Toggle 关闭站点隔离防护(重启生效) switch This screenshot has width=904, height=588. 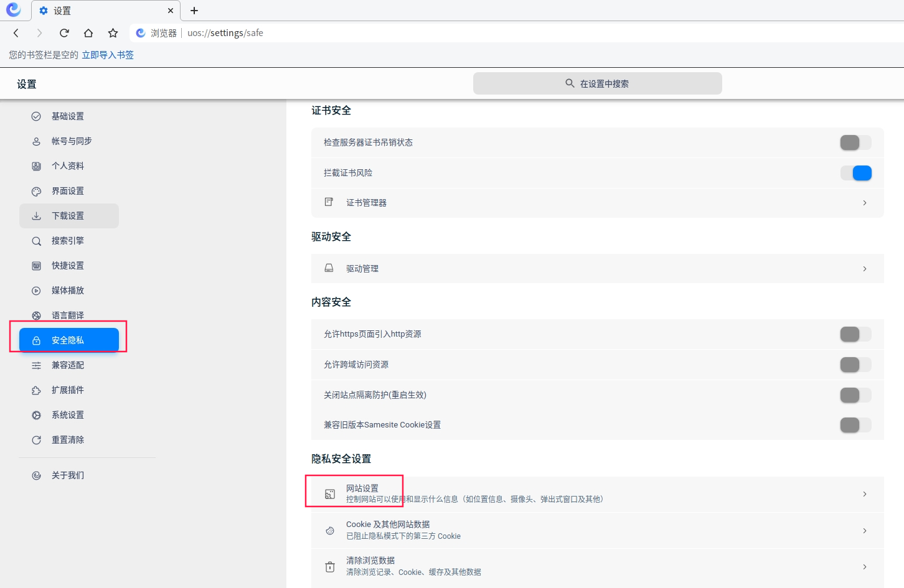pyautogui.click(x=855, y=395)
